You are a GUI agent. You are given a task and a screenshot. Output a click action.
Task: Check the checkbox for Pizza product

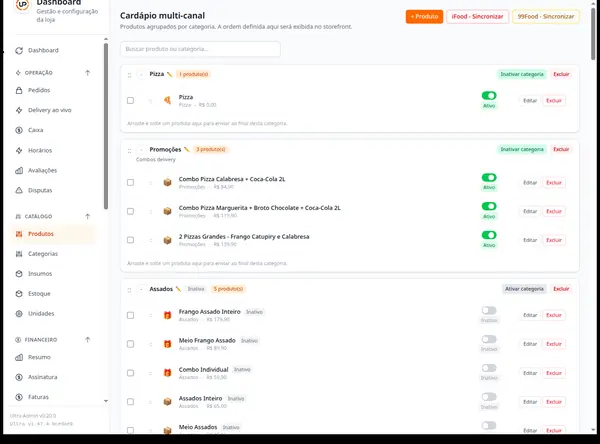click(x=130, y=100)
